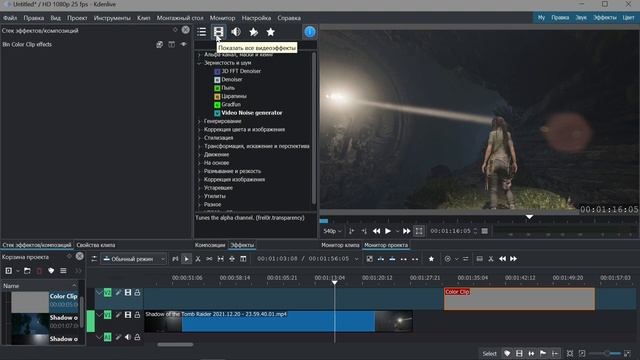Switch to Монитор клипа tab

340,245
